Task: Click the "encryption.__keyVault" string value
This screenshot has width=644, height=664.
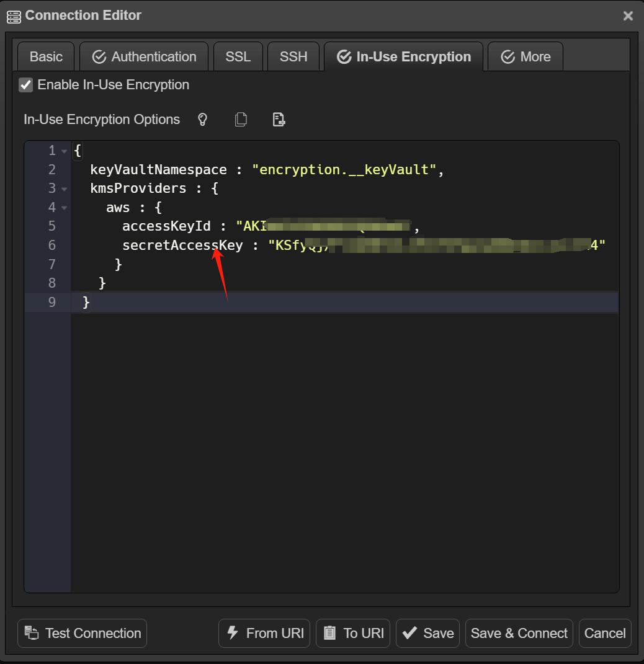Action: click(344, 170)
